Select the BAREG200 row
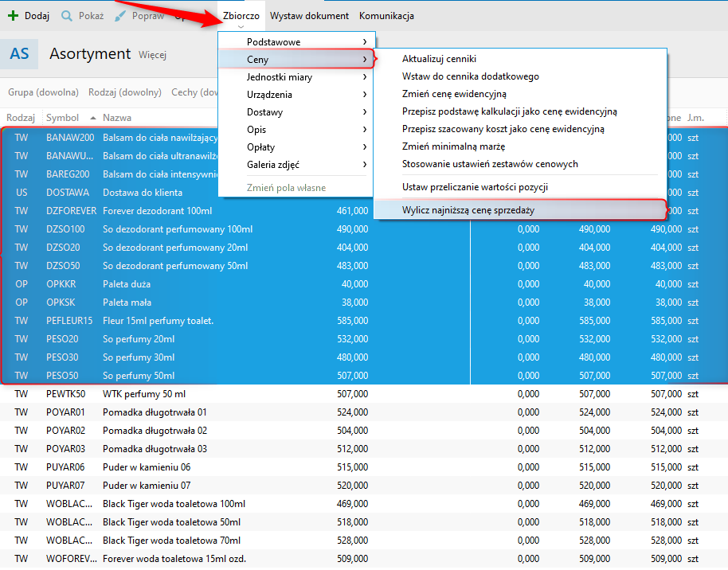The width and height of the screenshot is (728, 570). pos(108,174)
